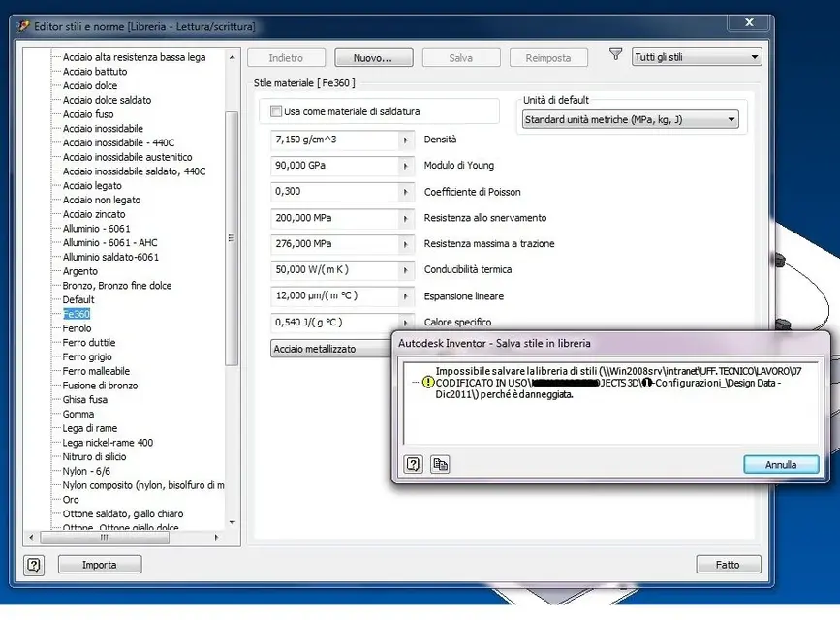Click the horizontal scrollbar right arrow in tree
Screen dimensions: 840x620
pyautogui.click(x=216, y=537)
